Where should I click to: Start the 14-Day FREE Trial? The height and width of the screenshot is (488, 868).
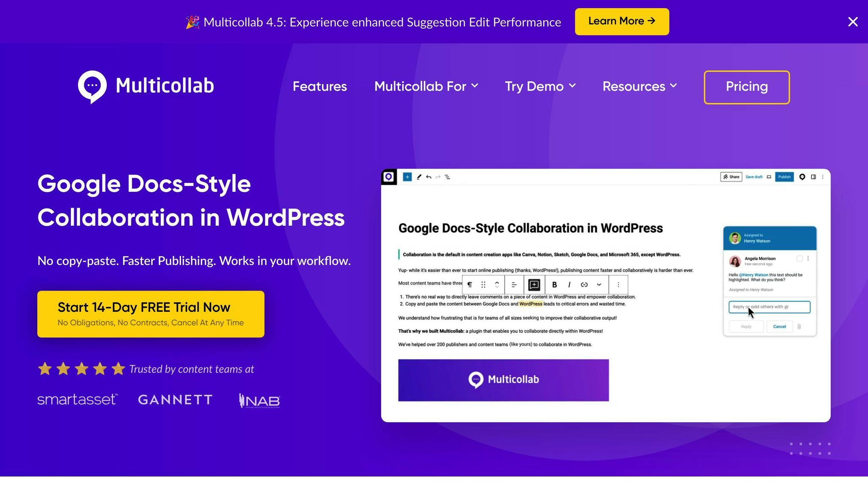pyautogui.click(x=150, y=314)
